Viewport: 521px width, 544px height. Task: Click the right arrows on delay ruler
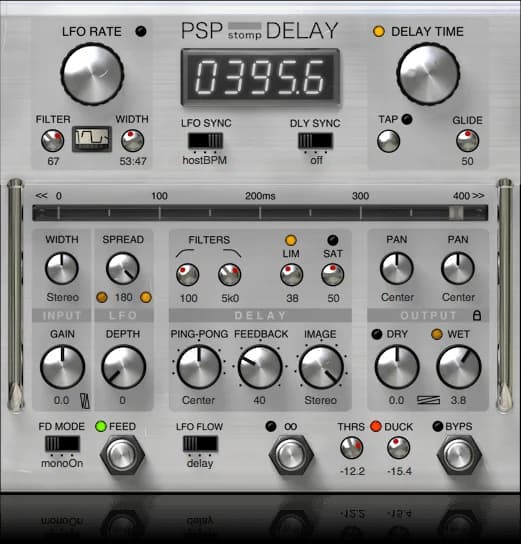tap(478, 196)
